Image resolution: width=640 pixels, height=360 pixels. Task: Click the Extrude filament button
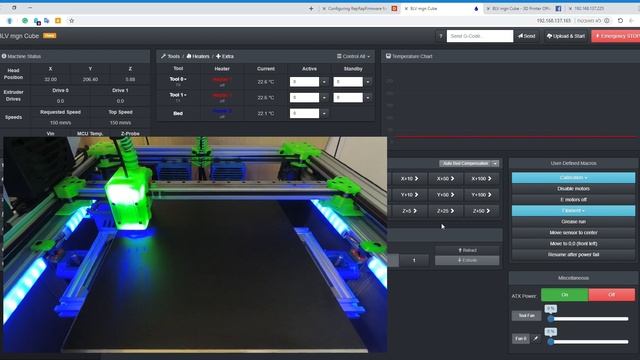467,260
